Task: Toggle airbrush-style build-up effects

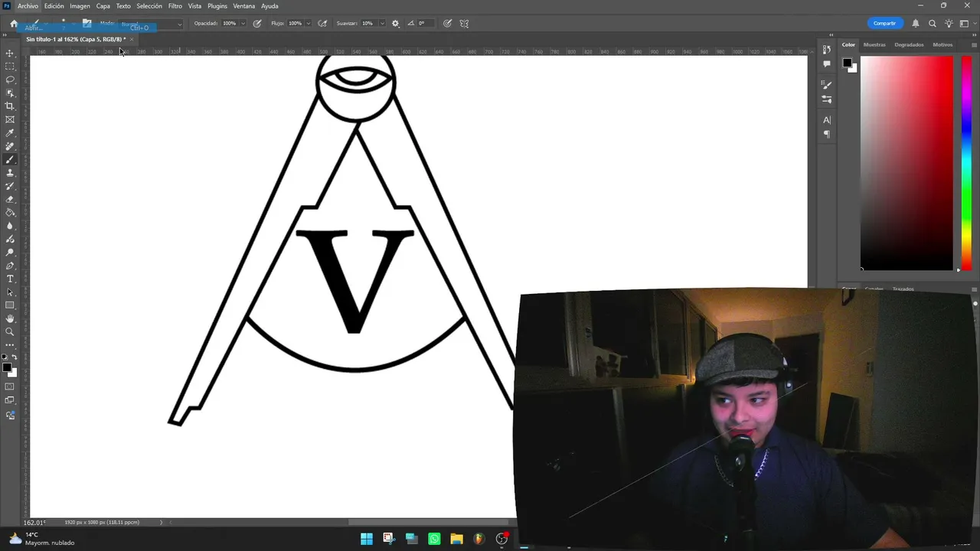Action: click(323, 23)
